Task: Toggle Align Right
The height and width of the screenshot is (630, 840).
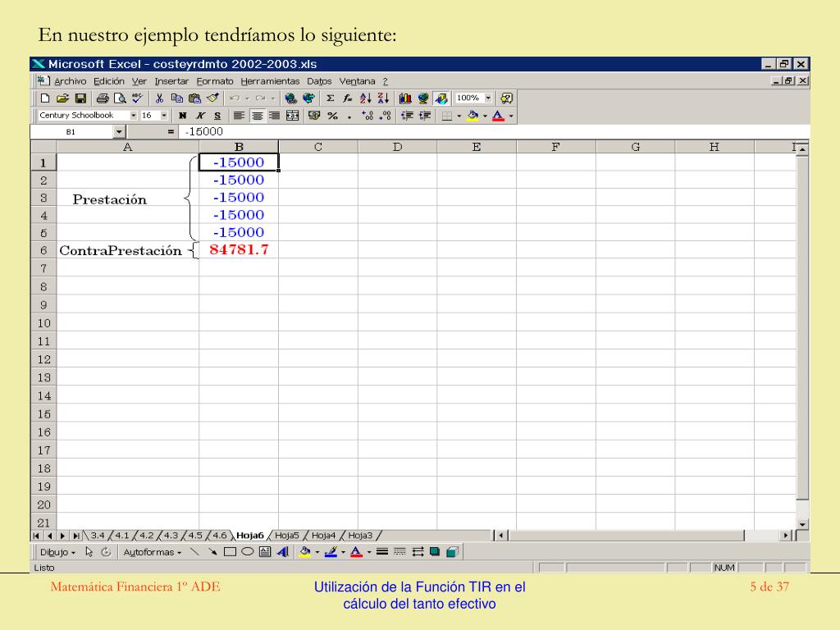Action: (x=274, y=115)
